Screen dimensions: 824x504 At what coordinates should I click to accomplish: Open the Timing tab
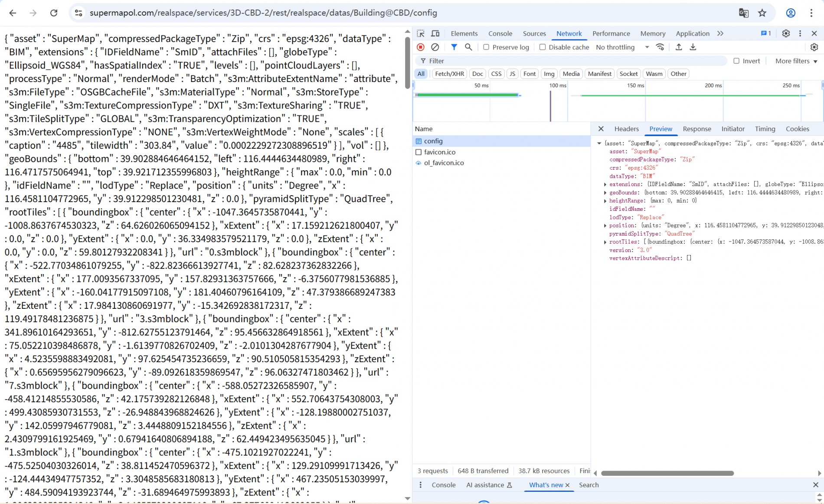click(765, 129)
